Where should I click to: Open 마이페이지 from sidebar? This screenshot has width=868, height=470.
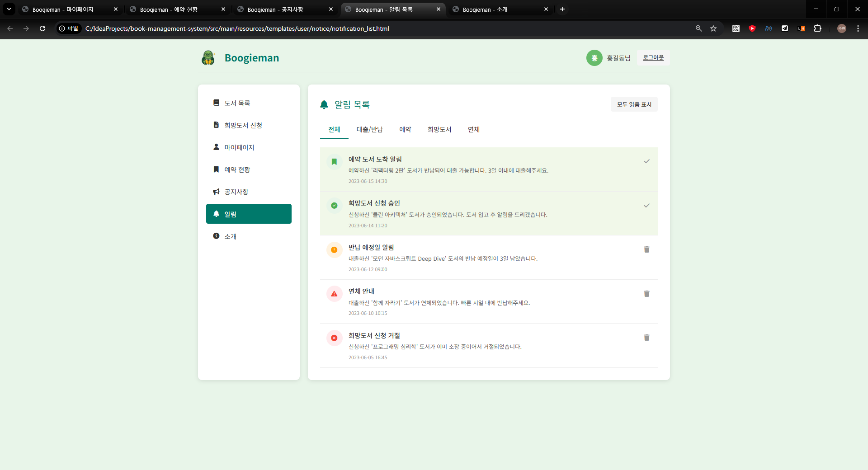(x=239, y=147)
